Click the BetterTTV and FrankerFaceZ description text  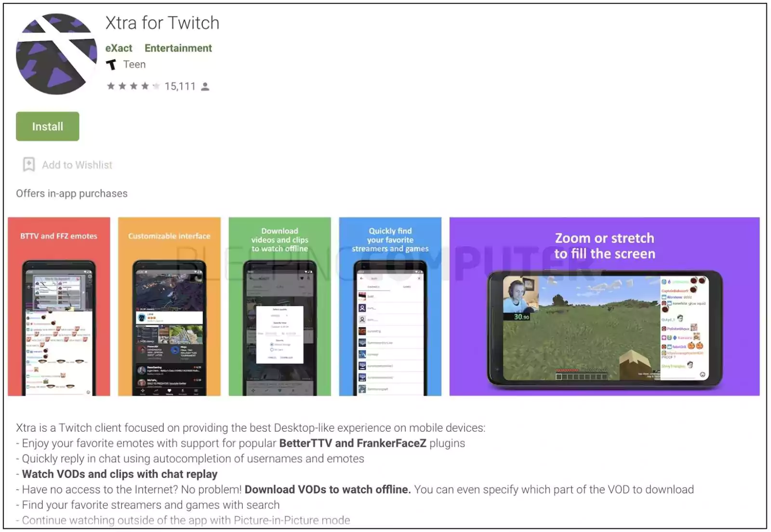click(353, 443)
